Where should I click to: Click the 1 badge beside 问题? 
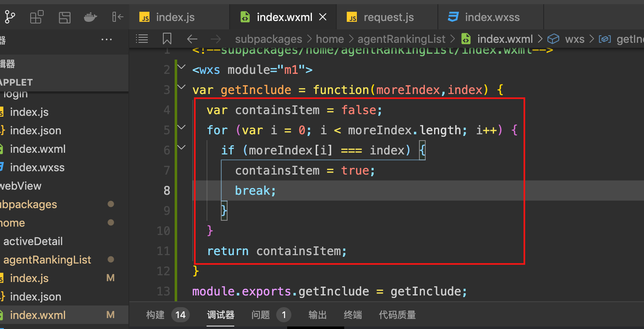click(x=284, y=315)
